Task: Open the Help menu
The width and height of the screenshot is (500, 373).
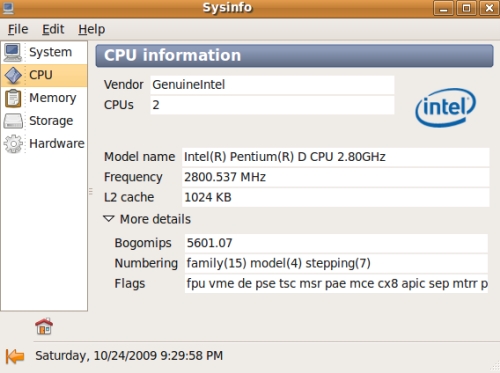Action: pyautogui.click(x=92, y=29)
